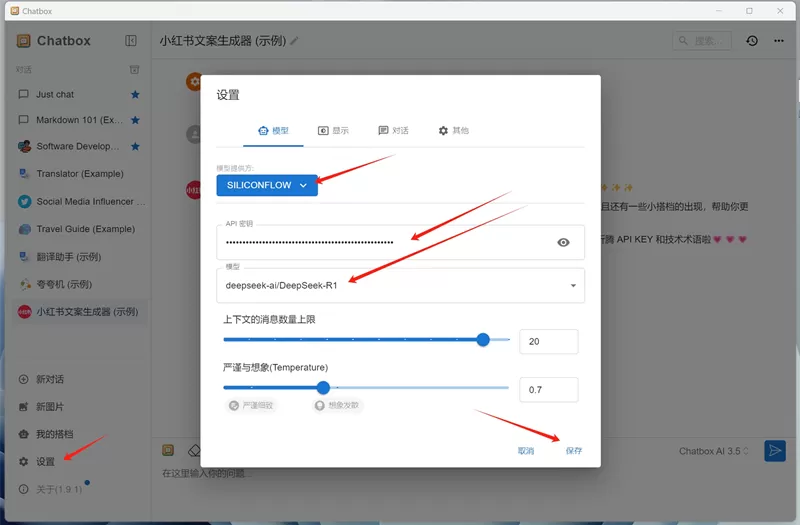Click the system settings gear avatar in chat
This screenshot has width=800, height=525.
click(193, 82)
